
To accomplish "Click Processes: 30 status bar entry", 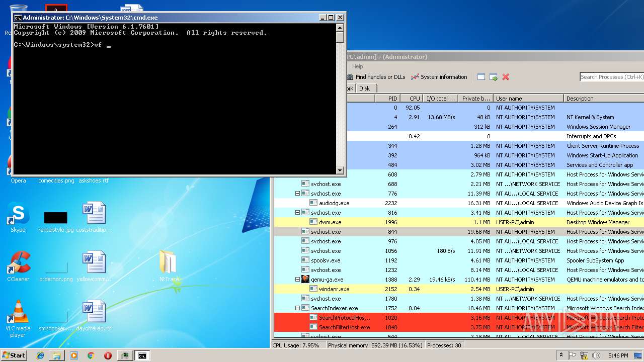I will coord(444,345).
